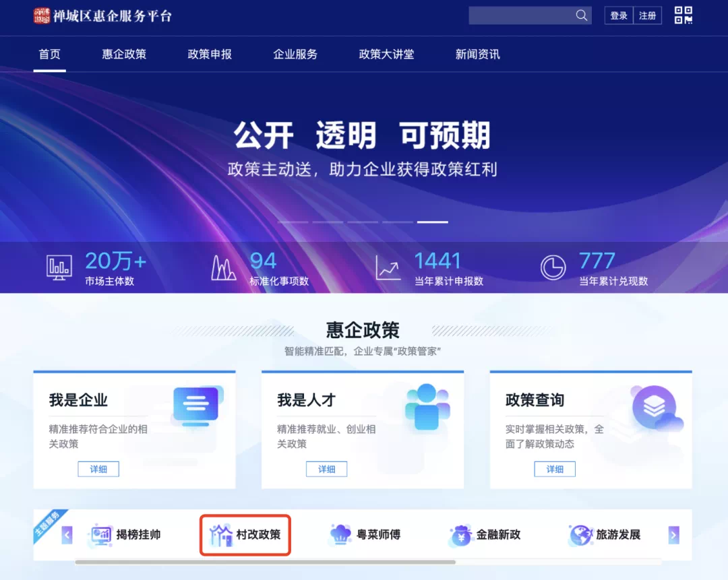Click the search magnifier icon
728x580 pixels.
point(581,15)
